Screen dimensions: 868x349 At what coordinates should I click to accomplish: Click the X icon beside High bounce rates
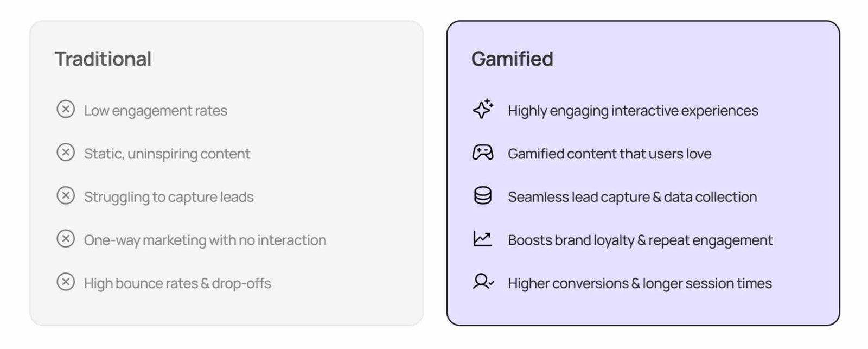pos(66,282)
